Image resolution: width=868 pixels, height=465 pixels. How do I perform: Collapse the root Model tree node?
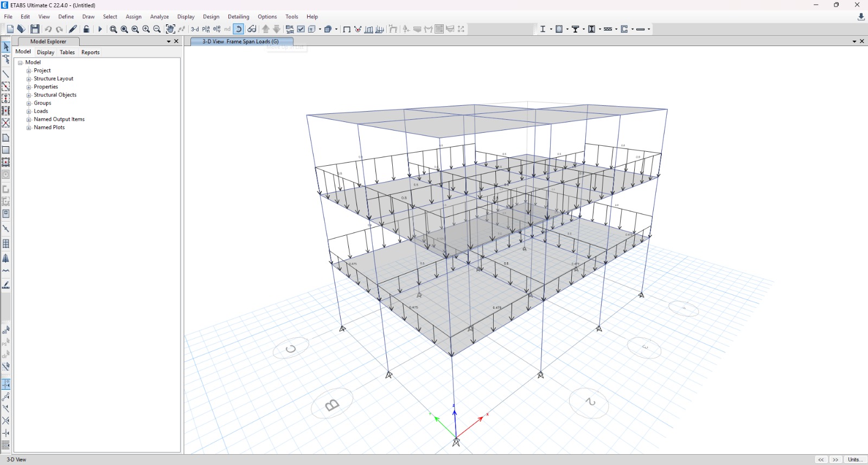(x=20, y=63)
